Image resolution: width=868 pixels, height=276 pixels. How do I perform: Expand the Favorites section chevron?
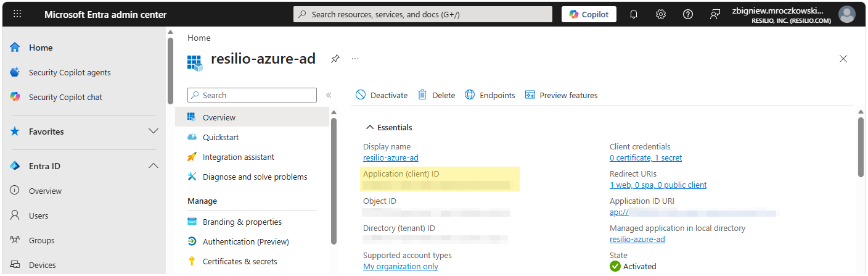[x=154, y=132]
